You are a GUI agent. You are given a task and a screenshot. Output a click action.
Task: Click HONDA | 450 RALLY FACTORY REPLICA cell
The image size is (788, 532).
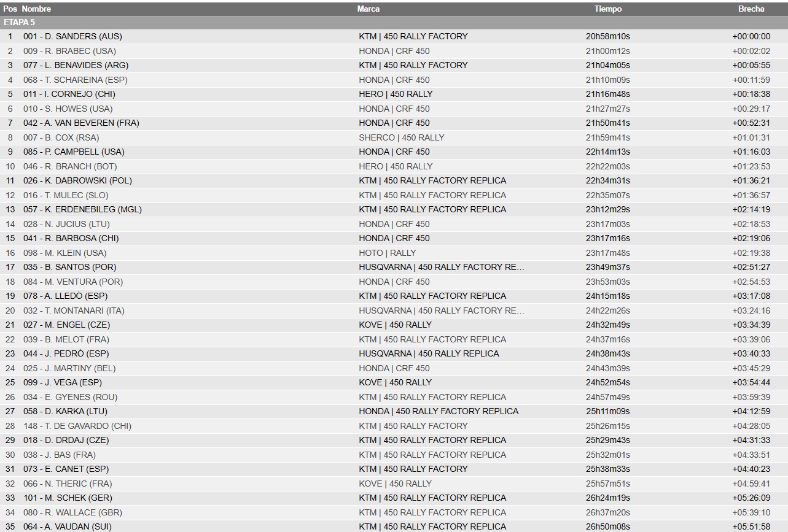[439, 411]
